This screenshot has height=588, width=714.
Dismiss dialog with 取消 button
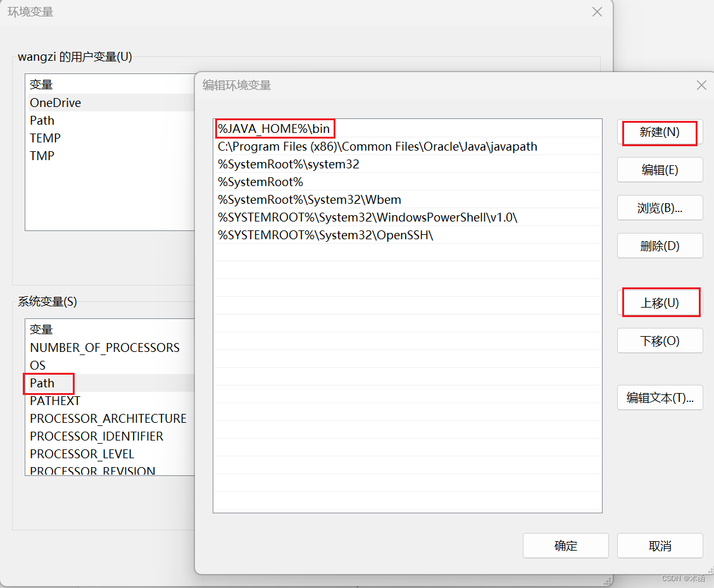660,546
